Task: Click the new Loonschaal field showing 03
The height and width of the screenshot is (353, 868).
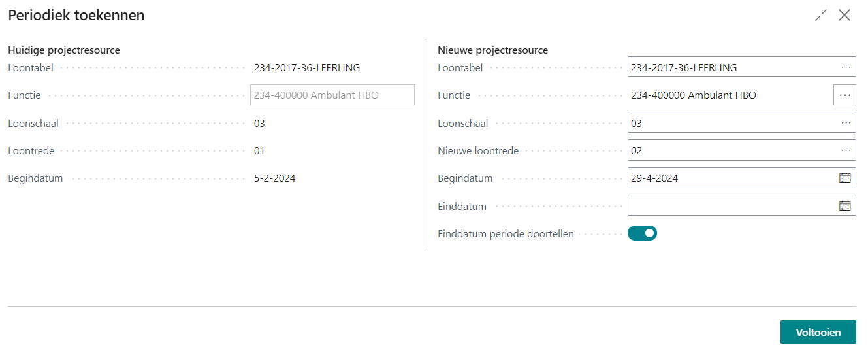Action: coord(731,123)
